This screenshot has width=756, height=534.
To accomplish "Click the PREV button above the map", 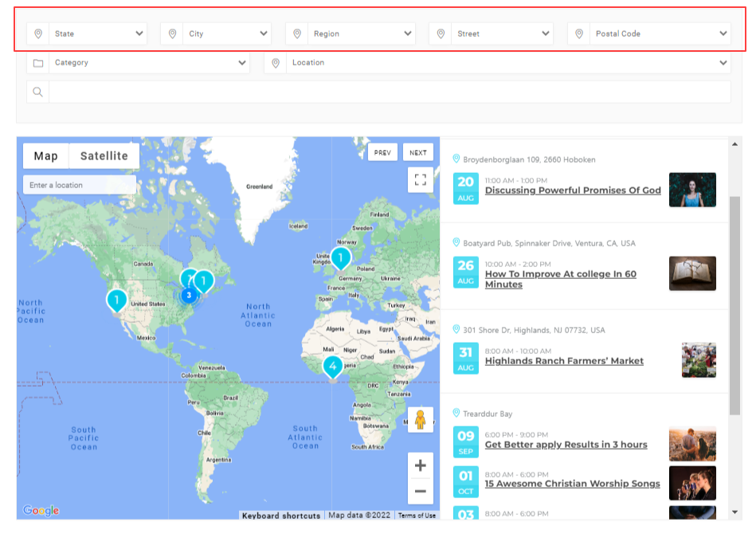I will 382,152.
